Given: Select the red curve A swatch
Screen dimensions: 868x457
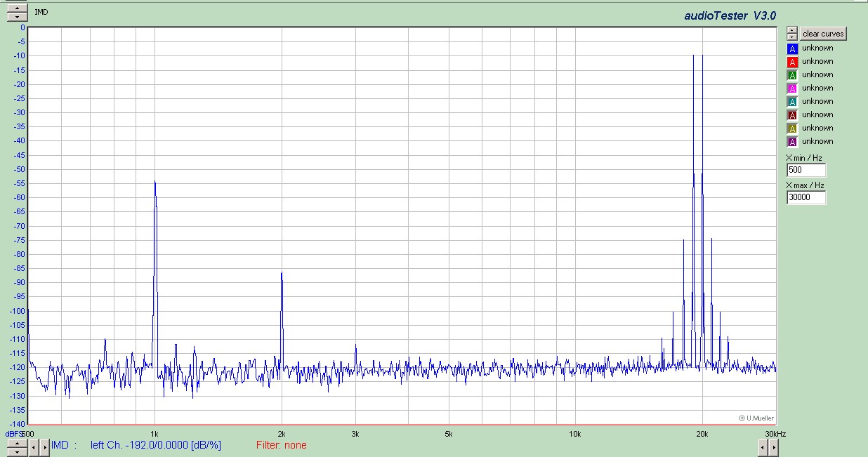Looking at the screenshot, I should (x=792, y=62).
